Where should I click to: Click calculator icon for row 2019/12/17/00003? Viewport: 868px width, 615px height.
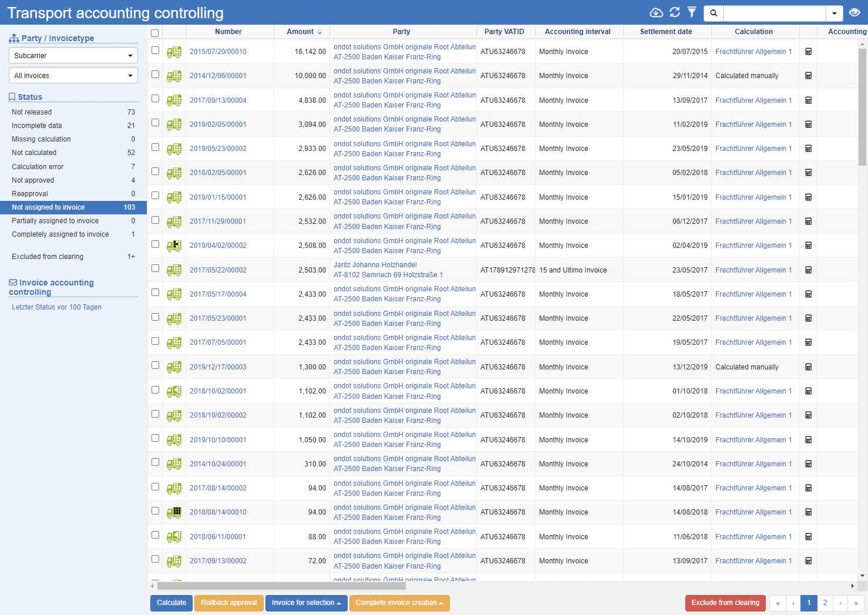pyautogui.click(x=808, y=367)
